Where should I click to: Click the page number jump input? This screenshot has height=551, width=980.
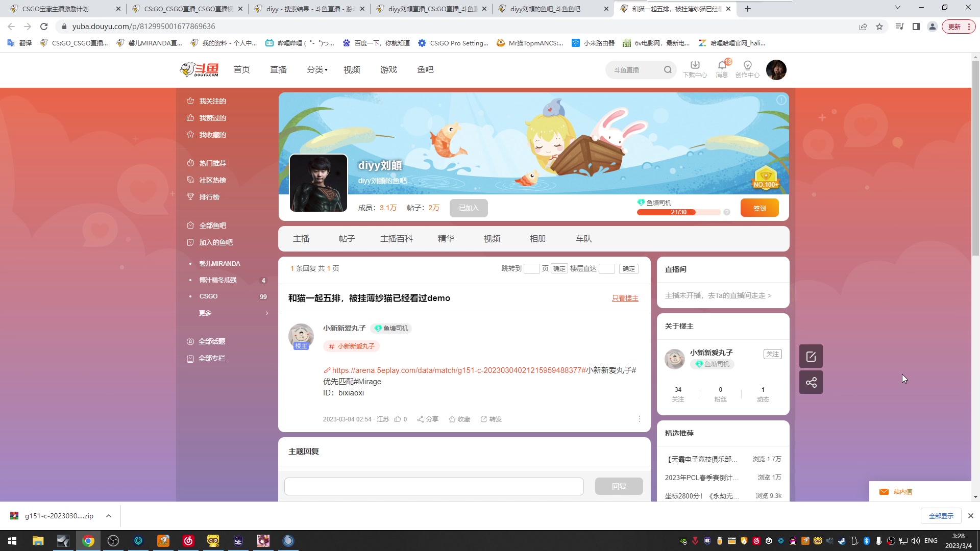pos(531,269)
